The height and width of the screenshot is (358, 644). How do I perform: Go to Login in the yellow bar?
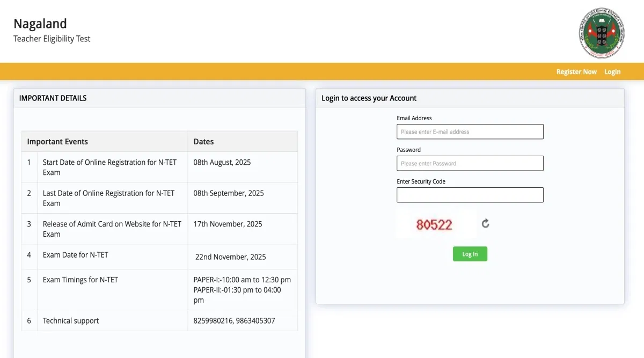tap(612, 72)
